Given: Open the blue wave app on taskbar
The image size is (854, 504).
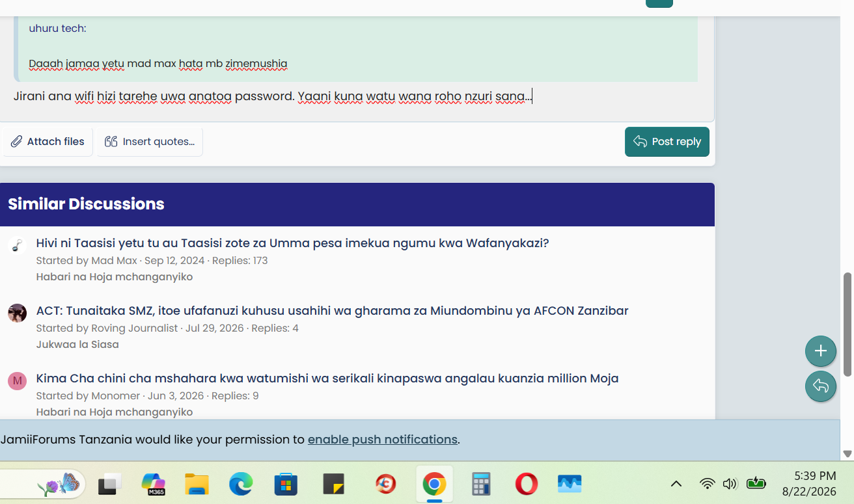Looking at the screenshot, I should 570,484.
